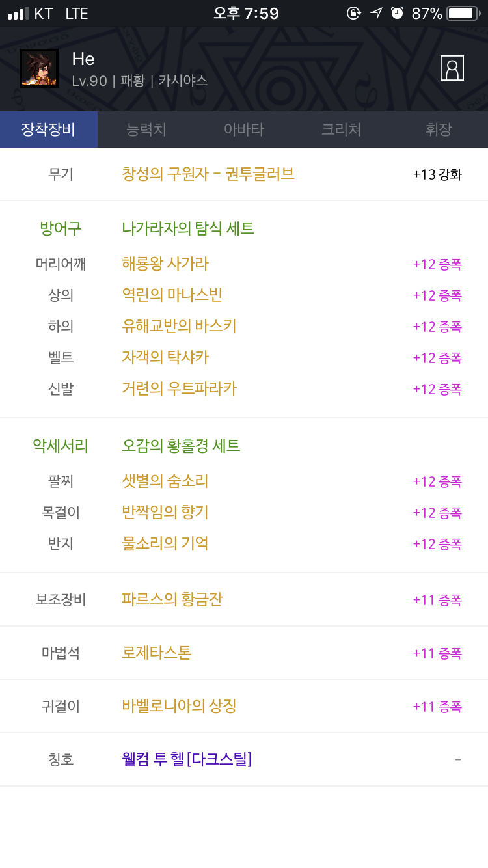Tap the alarm clock status icon

tap(397, 13)
